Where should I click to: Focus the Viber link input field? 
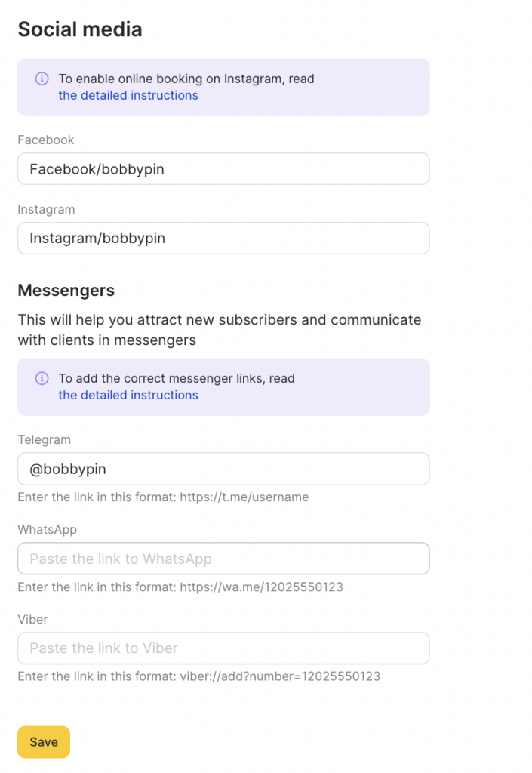tap(223, 648)
